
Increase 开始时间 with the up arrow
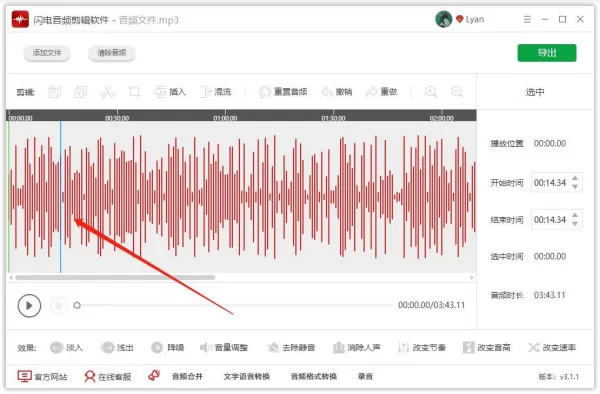tap(575, 178)
